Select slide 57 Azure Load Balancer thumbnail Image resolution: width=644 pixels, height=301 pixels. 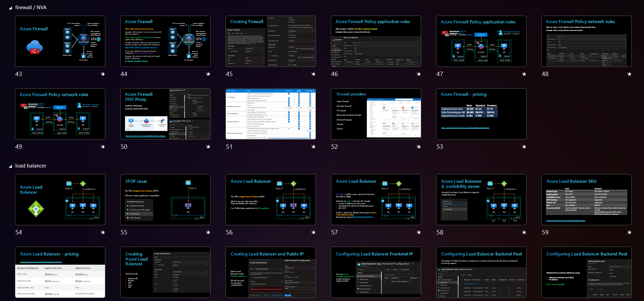coord(376,199)
